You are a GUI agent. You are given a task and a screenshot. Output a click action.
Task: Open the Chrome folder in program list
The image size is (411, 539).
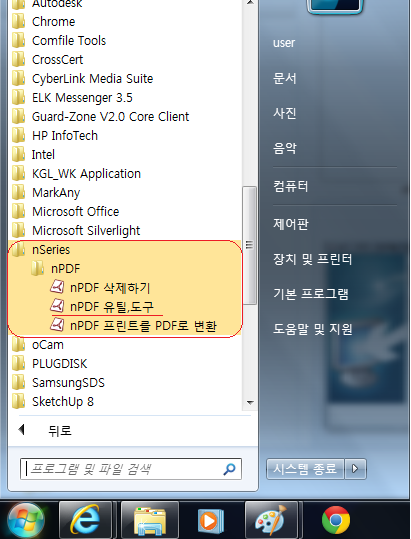[x=53, y=22]
